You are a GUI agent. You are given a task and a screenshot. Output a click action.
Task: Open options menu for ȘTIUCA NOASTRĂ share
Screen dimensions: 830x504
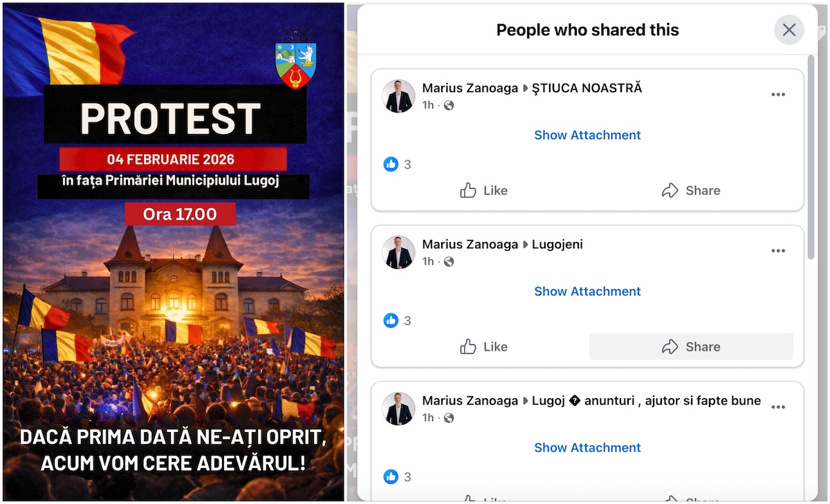778,95
